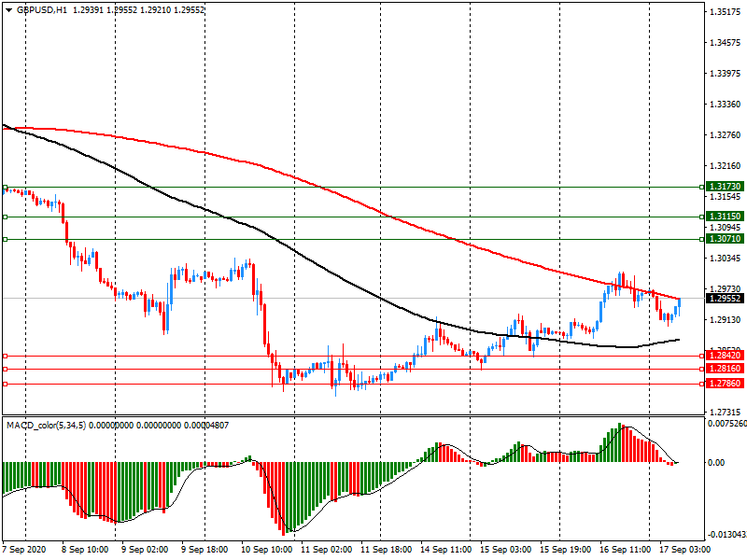Image resolution: width=747 pixels, height=560 pixels.
Task: Click the 10 Sep 10:00 time label
Action: click(x=266, y=550)
